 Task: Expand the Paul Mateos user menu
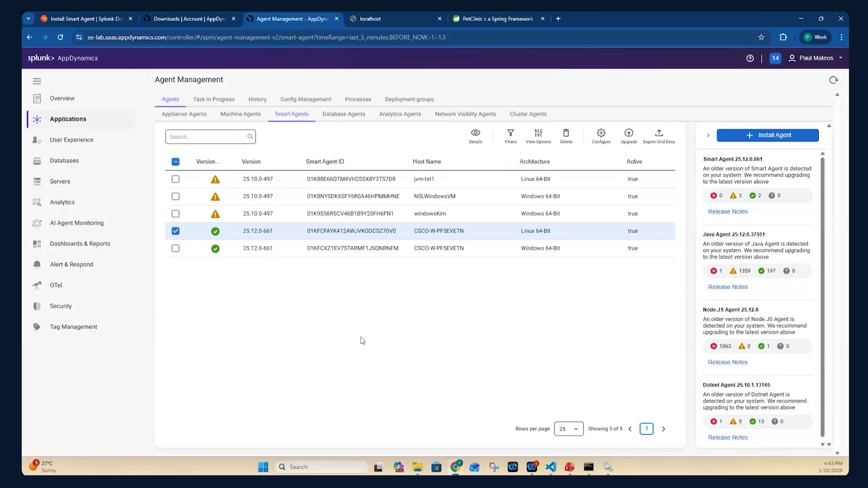click(816, 58)
